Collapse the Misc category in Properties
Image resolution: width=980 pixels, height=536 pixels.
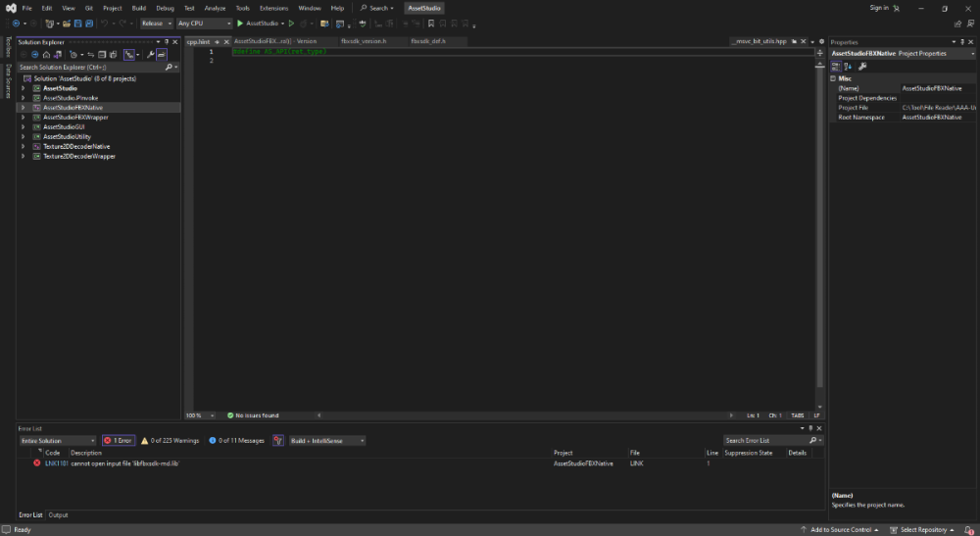[833, 78]
